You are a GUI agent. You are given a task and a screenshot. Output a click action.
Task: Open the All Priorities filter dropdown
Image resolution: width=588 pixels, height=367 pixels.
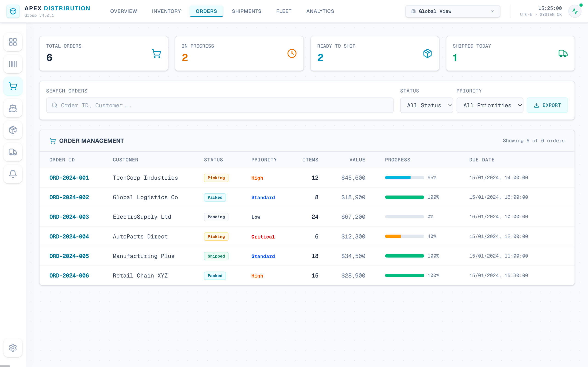(490, 105)
